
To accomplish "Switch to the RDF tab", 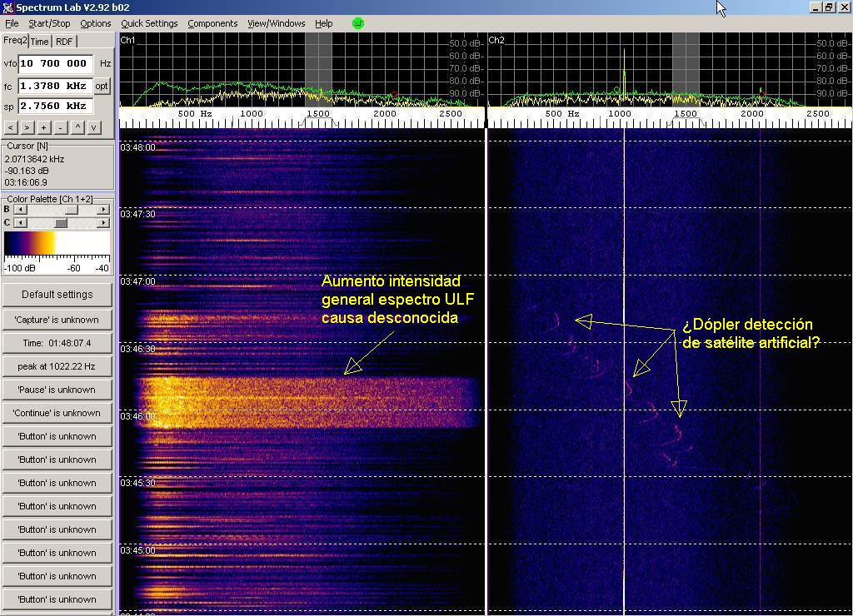I will (x=64, y=42).
